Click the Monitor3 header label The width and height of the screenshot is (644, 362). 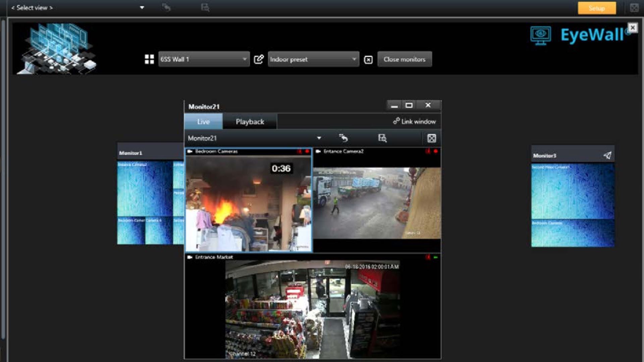544,156
